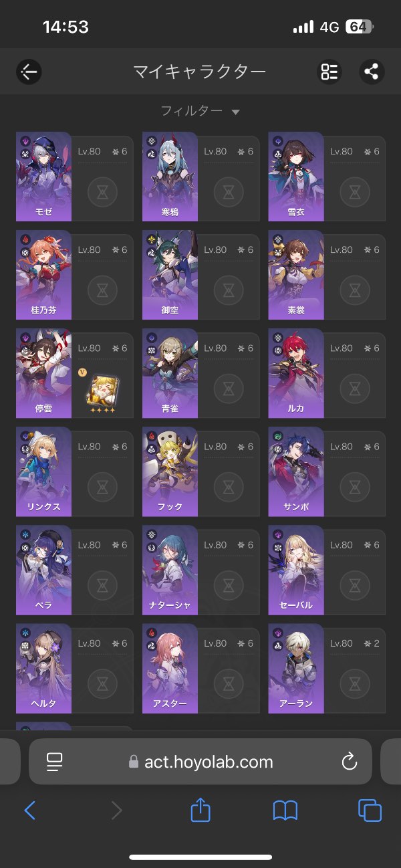Reload page with Safari refresh icon

[x=349, y=761]
